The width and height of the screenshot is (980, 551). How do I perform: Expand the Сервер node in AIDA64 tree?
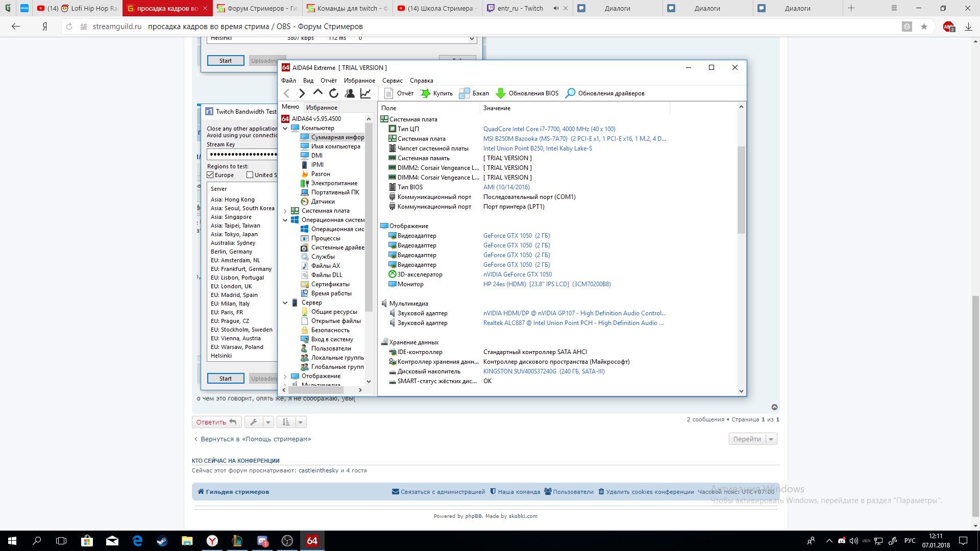285,302
